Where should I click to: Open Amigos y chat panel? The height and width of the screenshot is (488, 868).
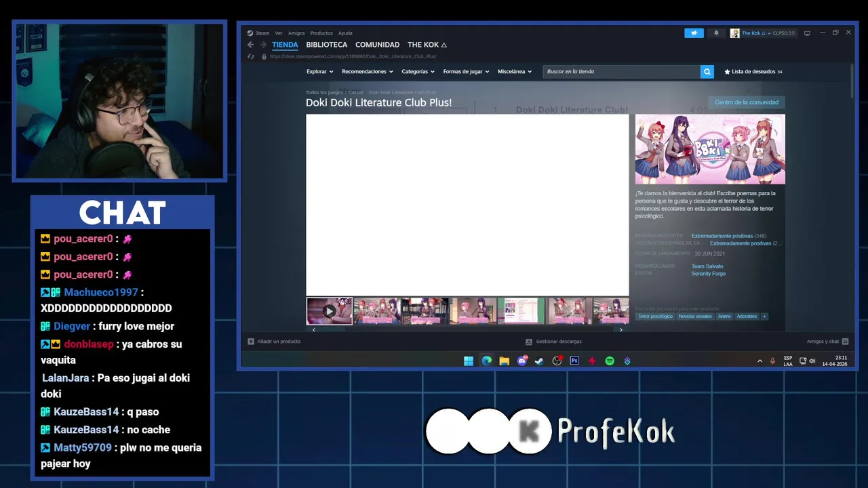827,342
